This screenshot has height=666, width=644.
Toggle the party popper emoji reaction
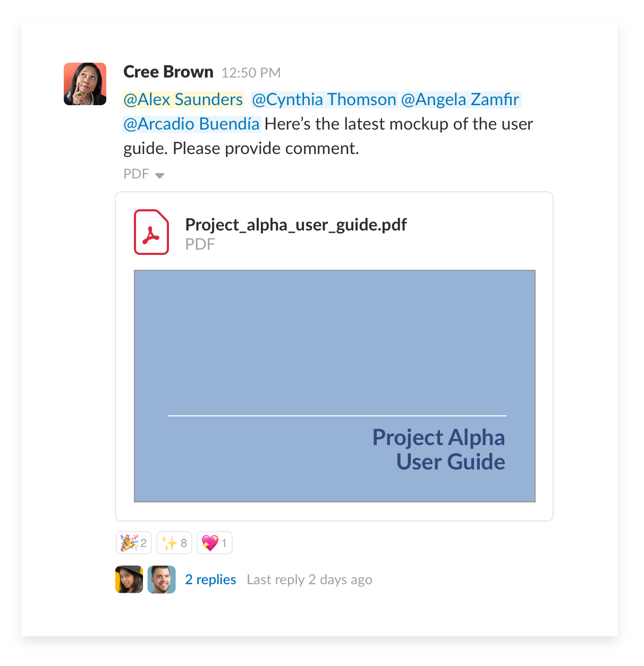click(x=134, y=543)
